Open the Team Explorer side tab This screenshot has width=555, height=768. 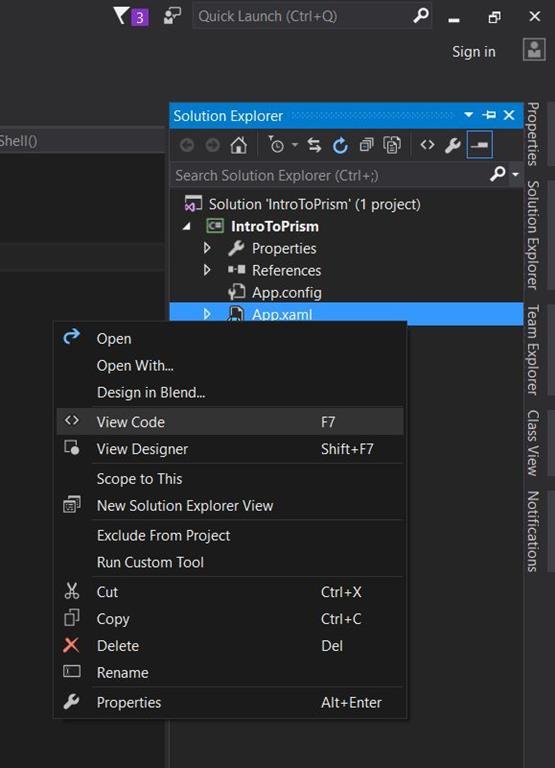pos(533,350)
